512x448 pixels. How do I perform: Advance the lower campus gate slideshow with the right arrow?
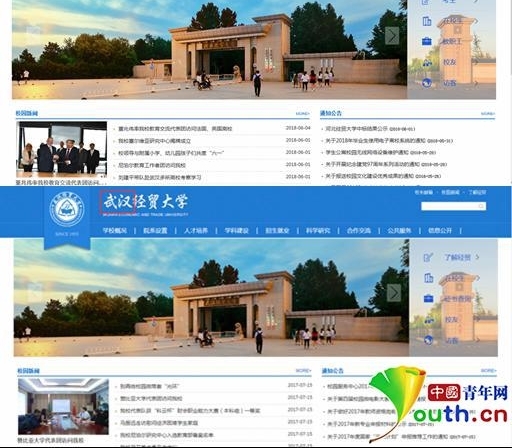tap(394, 293)
